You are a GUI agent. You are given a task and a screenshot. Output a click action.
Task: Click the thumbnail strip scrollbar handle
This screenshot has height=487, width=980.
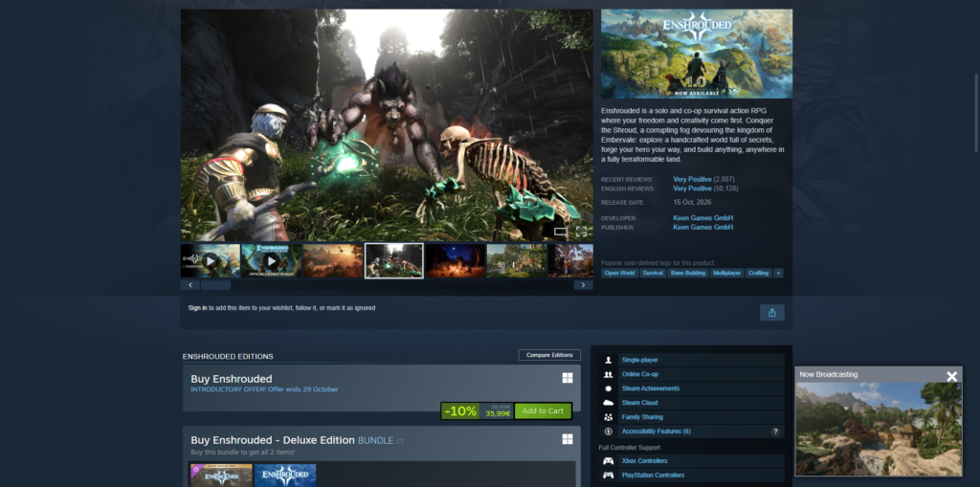pyautogui.click(x=215, y=285)
